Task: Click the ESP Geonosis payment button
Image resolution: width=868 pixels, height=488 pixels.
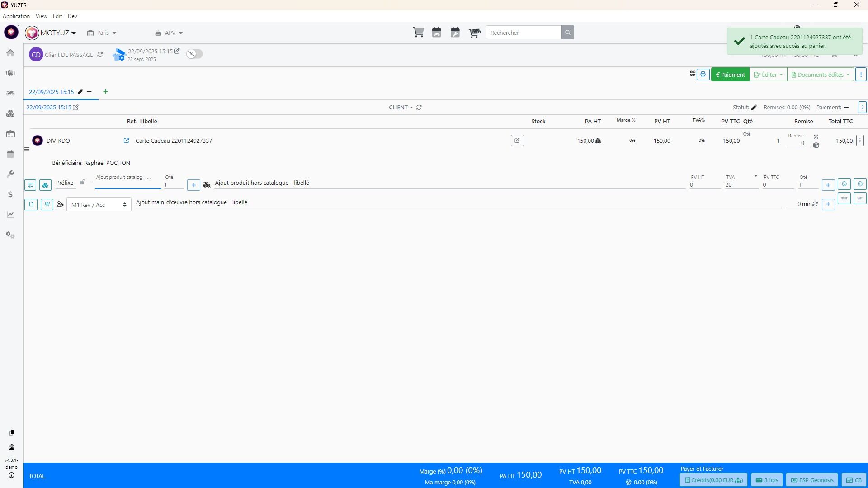Action: (x=812, y=480)
